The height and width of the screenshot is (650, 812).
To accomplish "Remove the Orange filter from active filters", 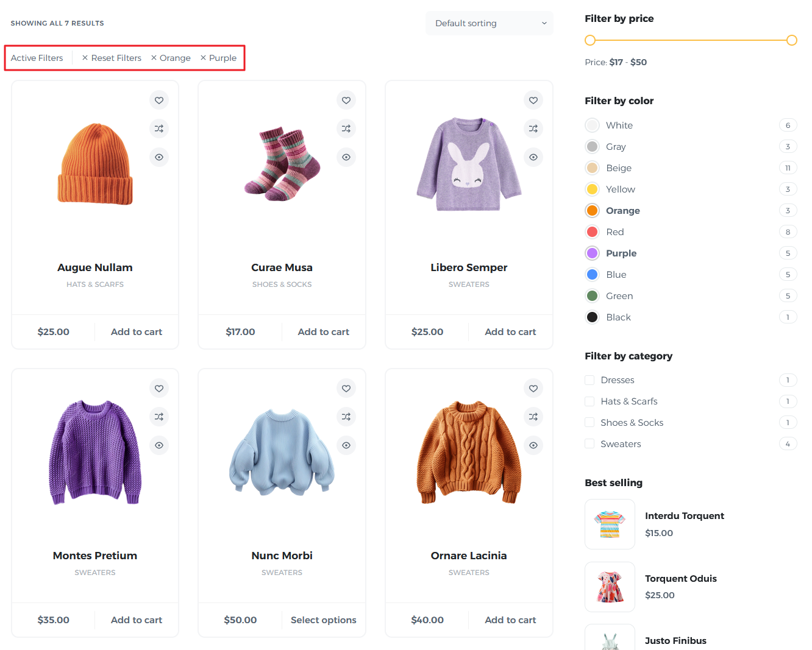I will coord(171,57).
